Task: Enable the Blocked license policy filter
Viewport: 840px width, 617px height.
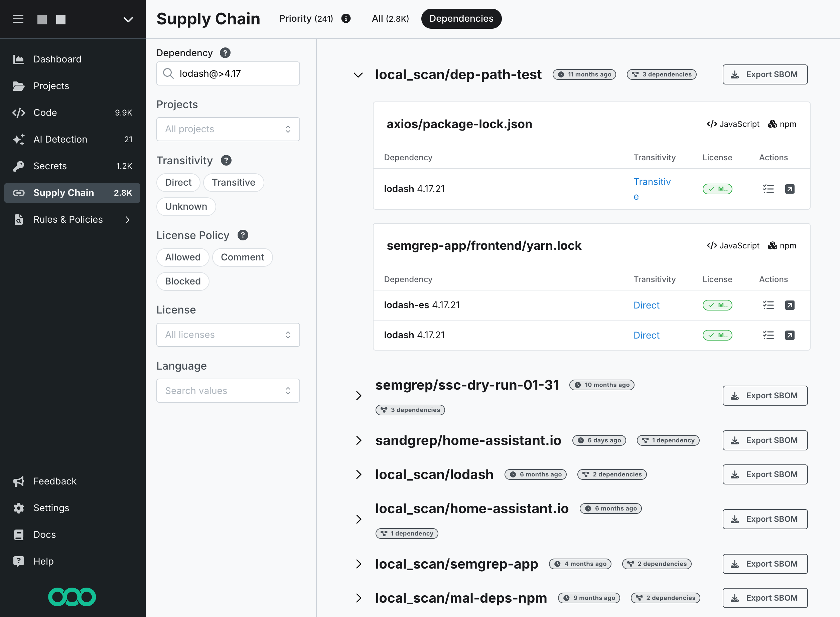Action: [x=183, y=281]
